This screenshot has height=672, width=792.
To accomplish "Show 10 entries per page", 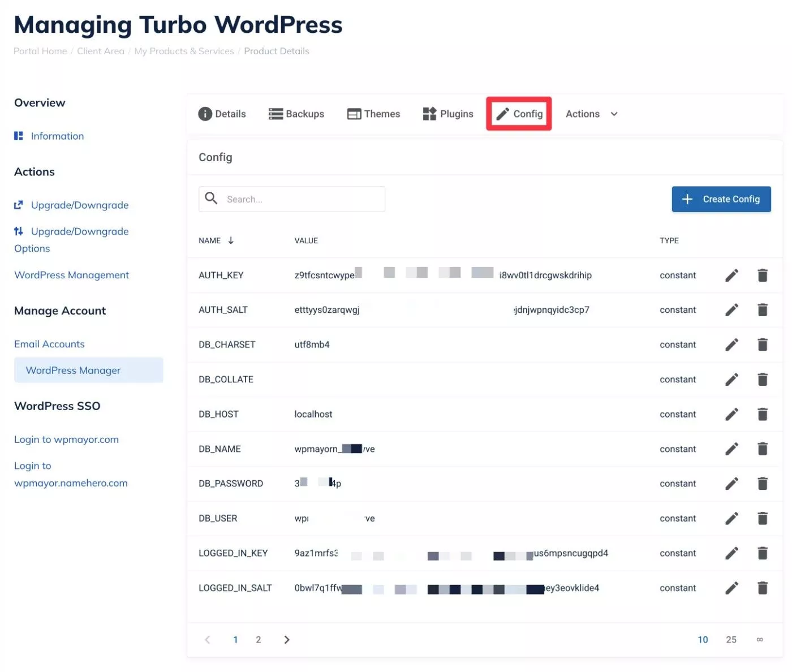I will 703,640.
